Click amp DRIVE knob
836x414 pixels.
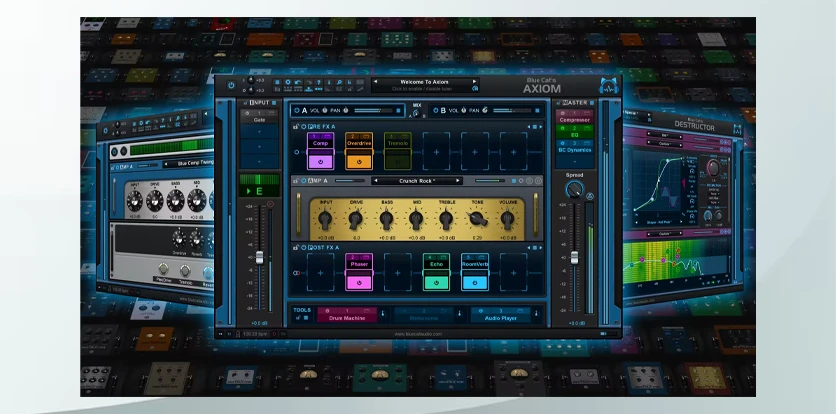coord(356,220)
